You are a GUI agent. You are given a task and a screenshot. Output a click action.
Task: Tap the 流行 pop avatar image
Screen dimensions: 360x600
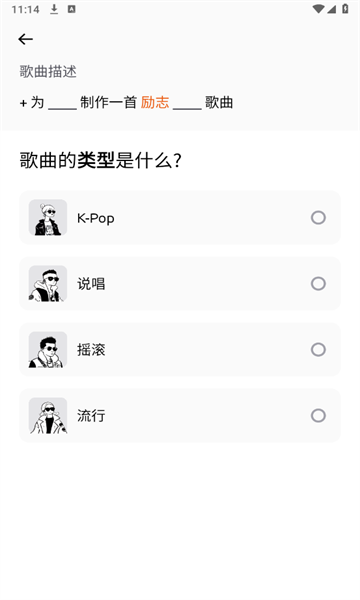[48, 416]
